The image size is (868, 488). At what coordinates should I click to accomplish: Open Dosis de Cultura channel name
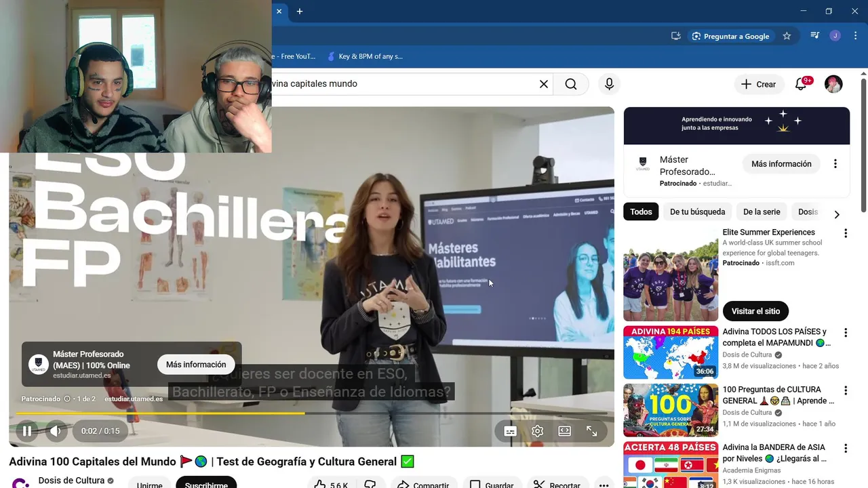point(71,481)
